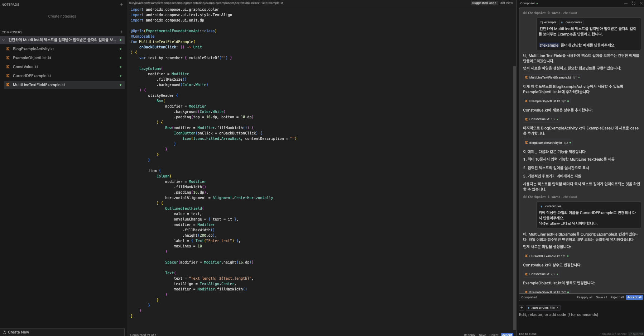Click the Kotlin icon beside ExampleObjectList.kt in sidebar
This screenshot has height=336, width=644.
point(8,58)
